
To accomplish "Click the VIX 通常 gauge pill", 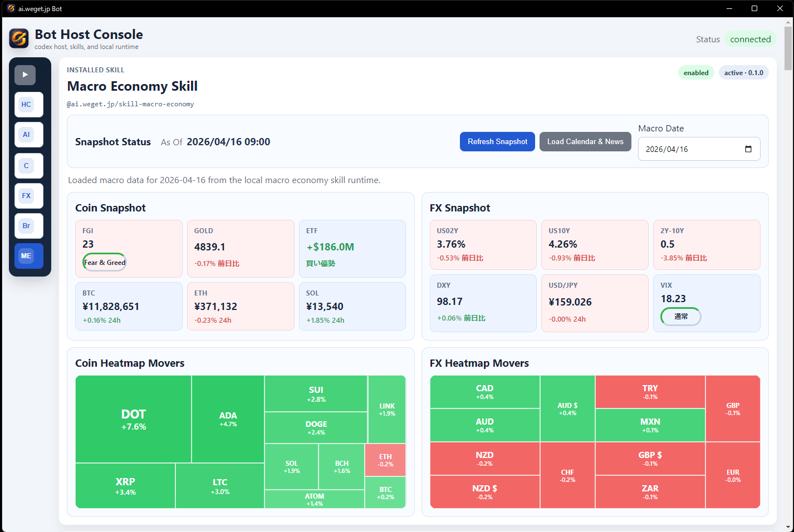I will (680, 316).
